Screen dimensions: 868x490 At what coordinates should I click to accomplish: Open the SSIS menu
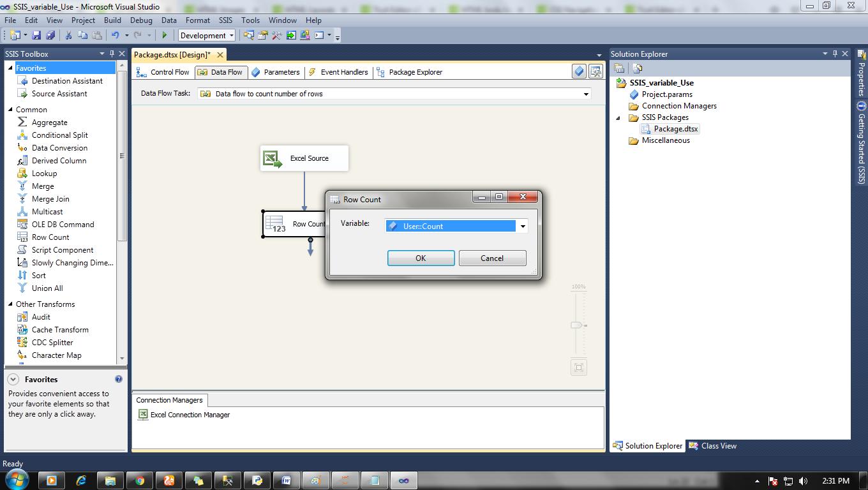[x=225, y=20]
